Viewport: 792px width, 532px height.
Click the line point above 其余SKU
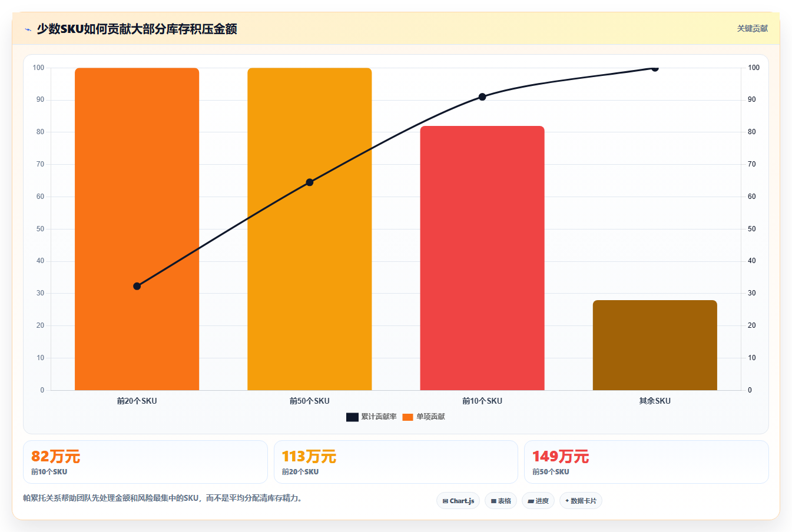[655, 68]
